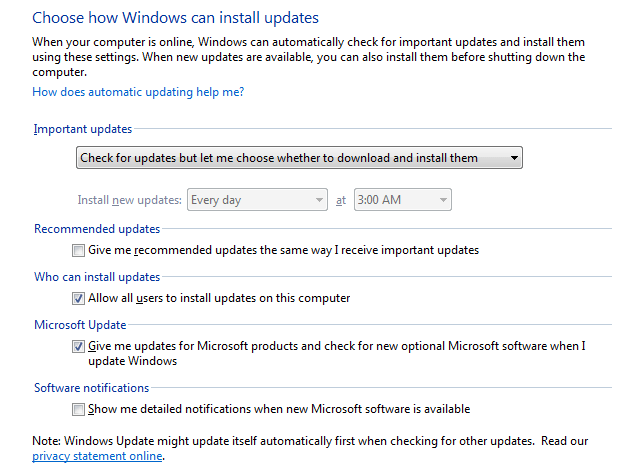Screen dimensions: 631x476
Task: Click 'Show me detailed notifications' label text
Action: pos(279,409)
